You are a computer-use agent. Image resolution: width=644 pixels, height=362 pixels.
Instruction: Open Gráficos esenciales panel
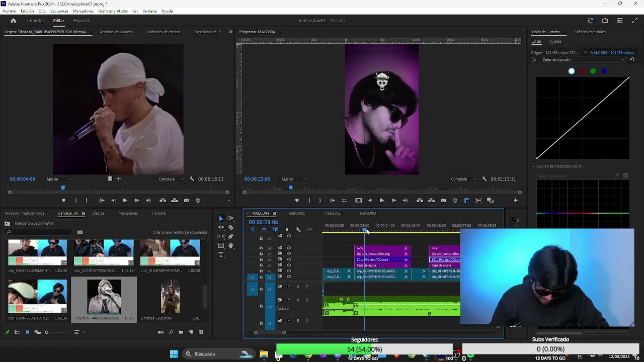[x=590, y=32]
